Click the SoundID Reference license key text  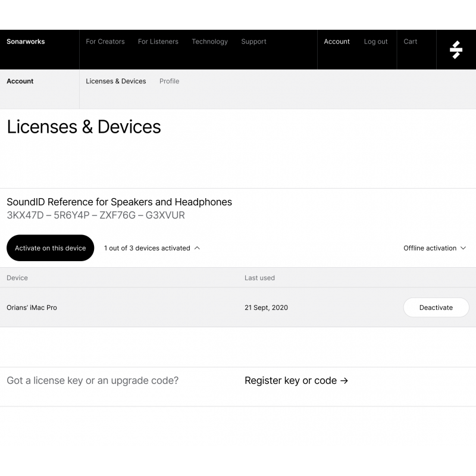pyautogui.click(x=95, y=215)
